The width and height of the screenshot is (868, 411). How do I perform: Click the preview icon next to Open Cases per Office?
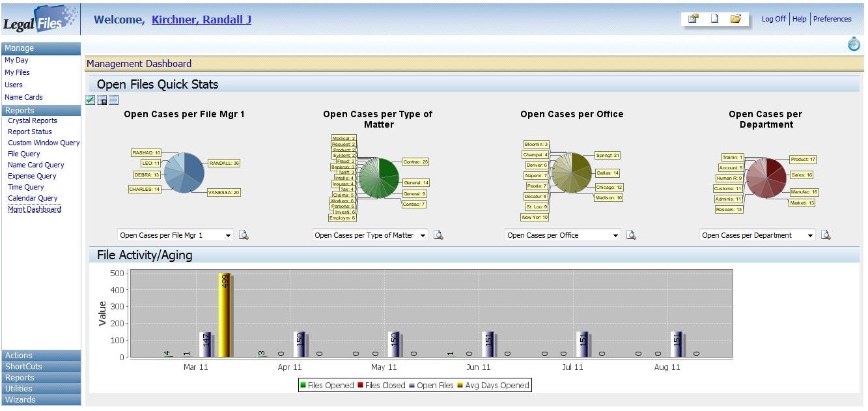[632, 234]
